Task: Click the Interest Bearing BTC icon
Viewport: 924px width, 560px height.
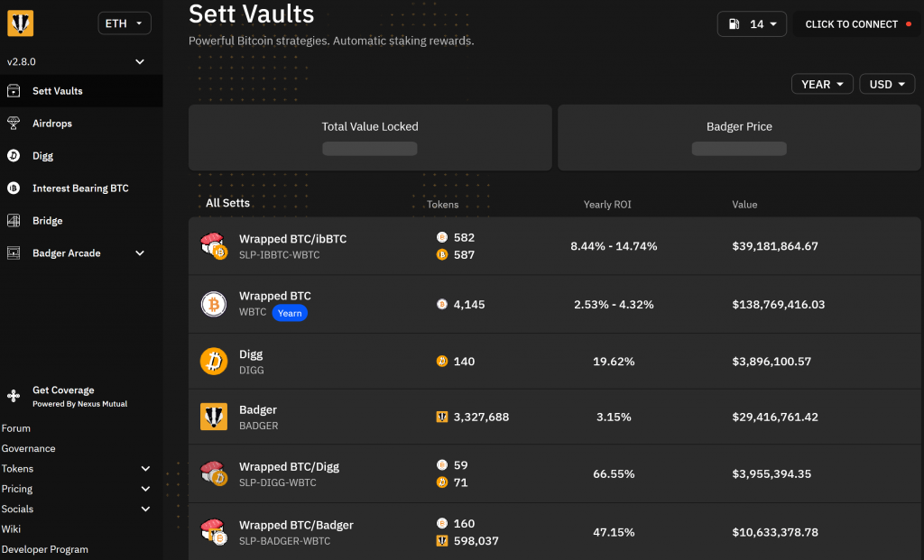Action: (x=14, y=188)
